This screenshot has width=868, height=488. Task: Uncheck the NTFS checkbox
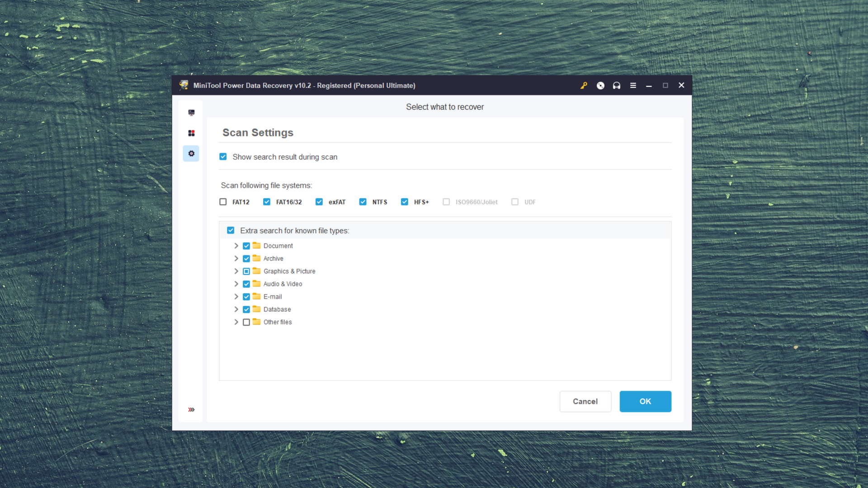[x=363, y=202]
